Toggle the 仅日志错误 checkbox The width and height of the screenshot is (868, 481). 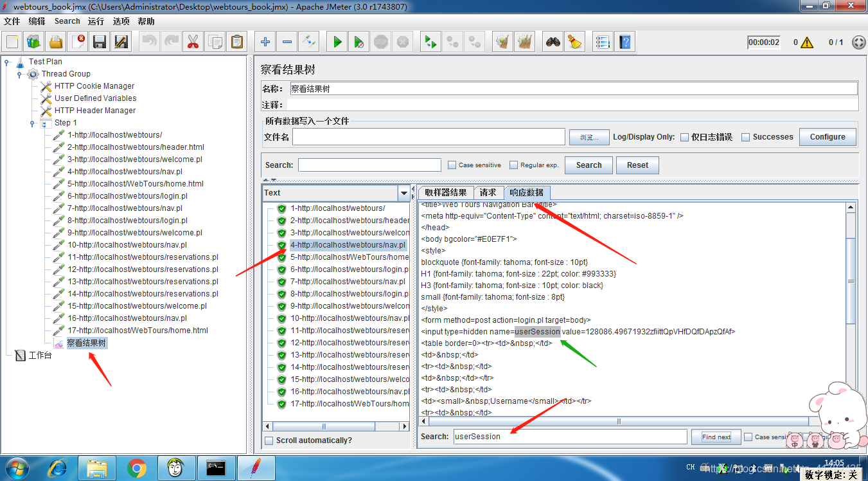pos(685,137)
